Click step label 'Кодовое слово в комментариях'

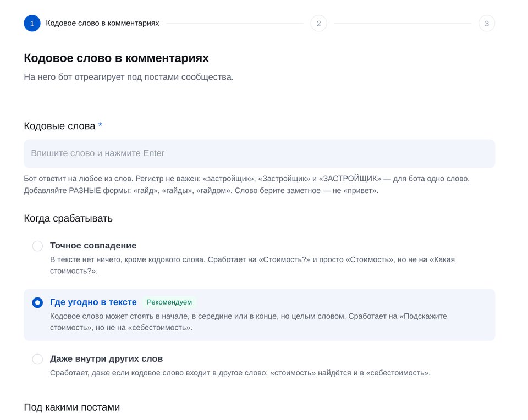(102, 23)
